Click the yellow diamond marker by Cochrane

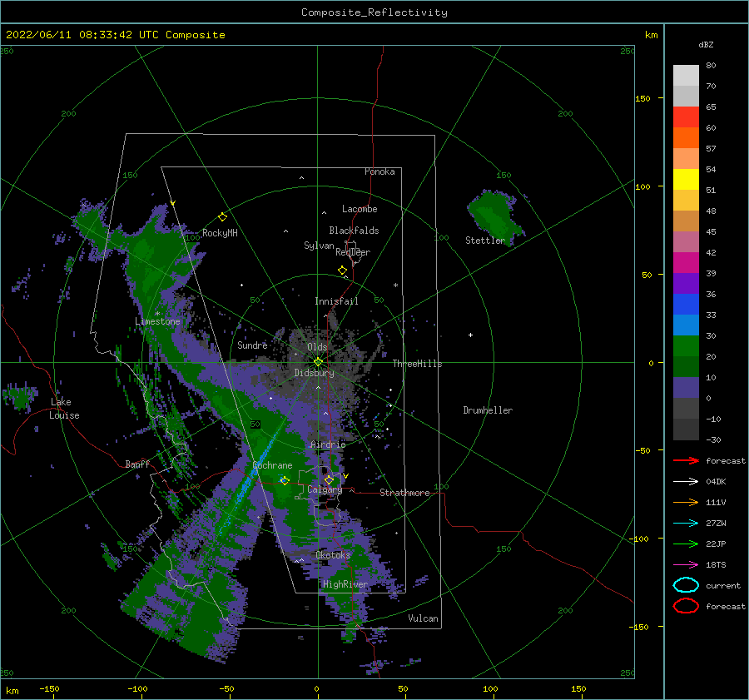pos(285,480)
